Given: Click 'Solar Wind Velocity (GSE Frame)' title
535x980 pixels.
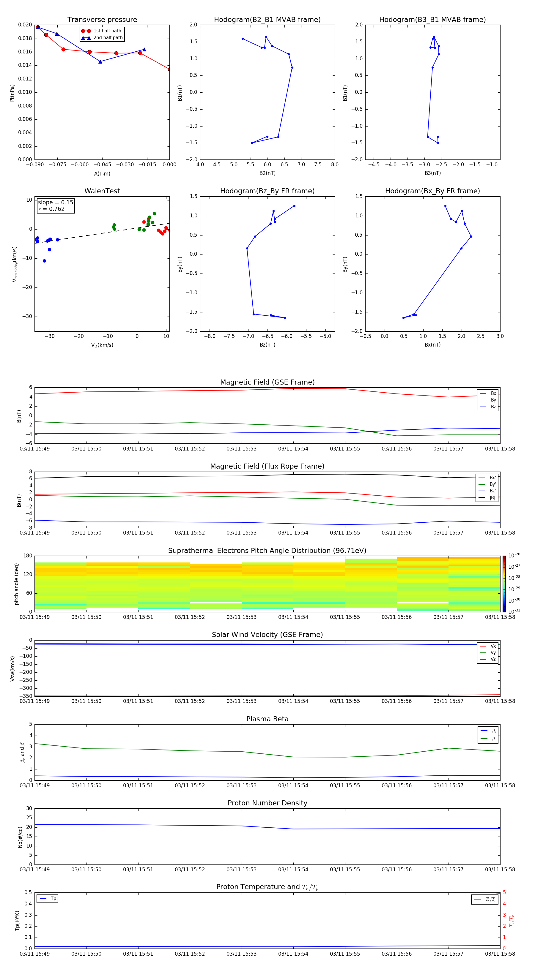Looking at the screenshot, I should 267,635.
